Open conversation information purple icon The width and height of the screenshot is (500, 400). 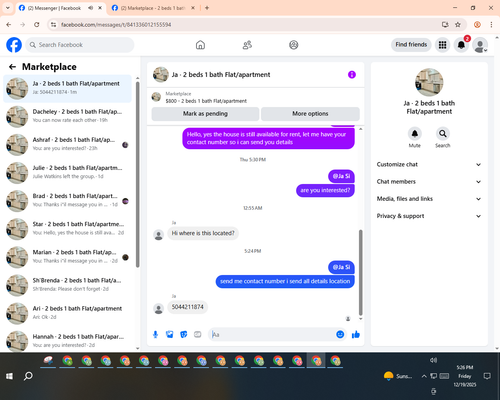pyautogui.click(x=352, y=75)
